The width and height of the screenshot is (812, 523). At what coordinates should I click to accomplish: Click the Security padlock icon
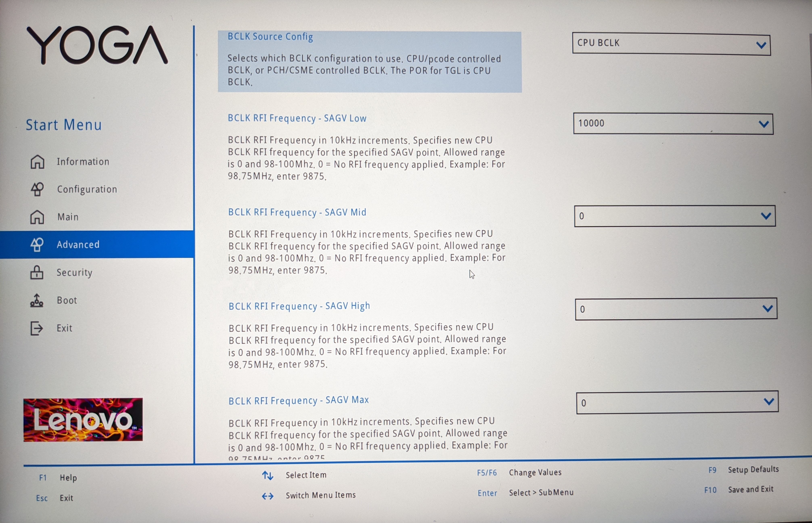pyautogui.click(x=37, y=272)
